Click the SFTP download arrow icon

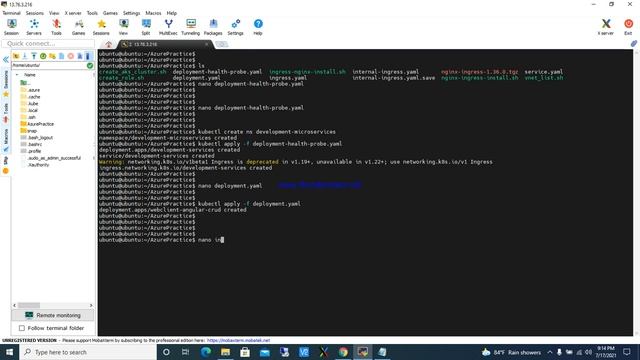(x=25, y=56)
